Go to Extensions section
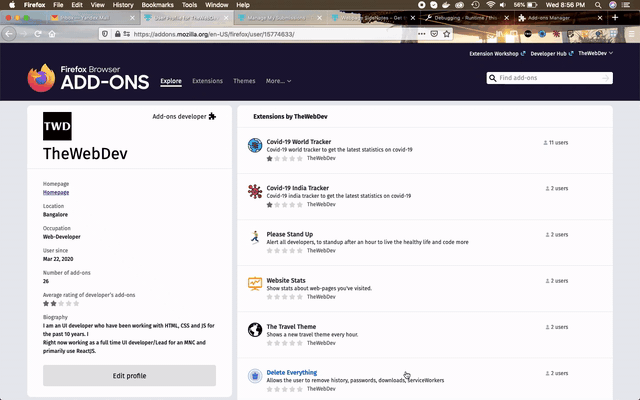 [x=207, y=81]
